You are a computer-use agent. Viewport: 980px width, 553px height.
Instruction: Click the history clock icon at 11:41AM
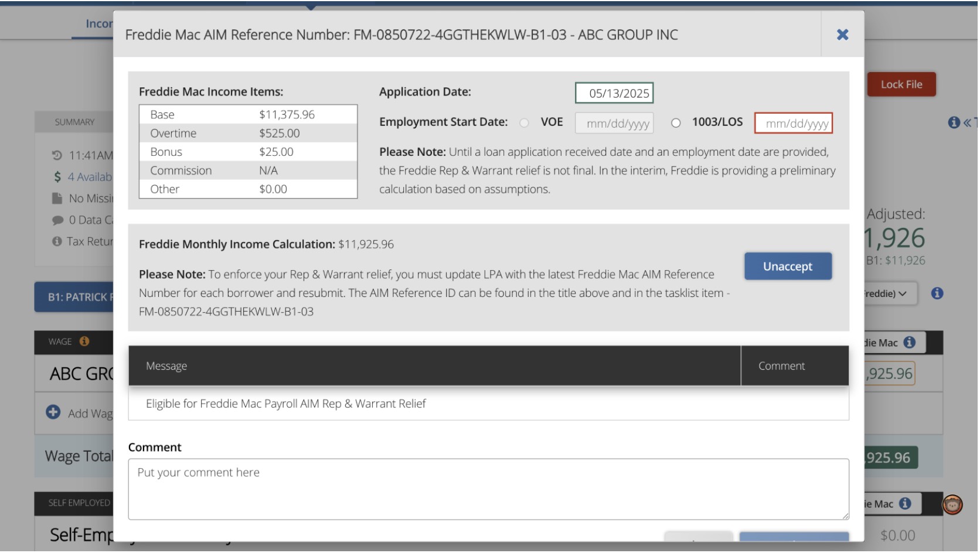tap(57, 155)
